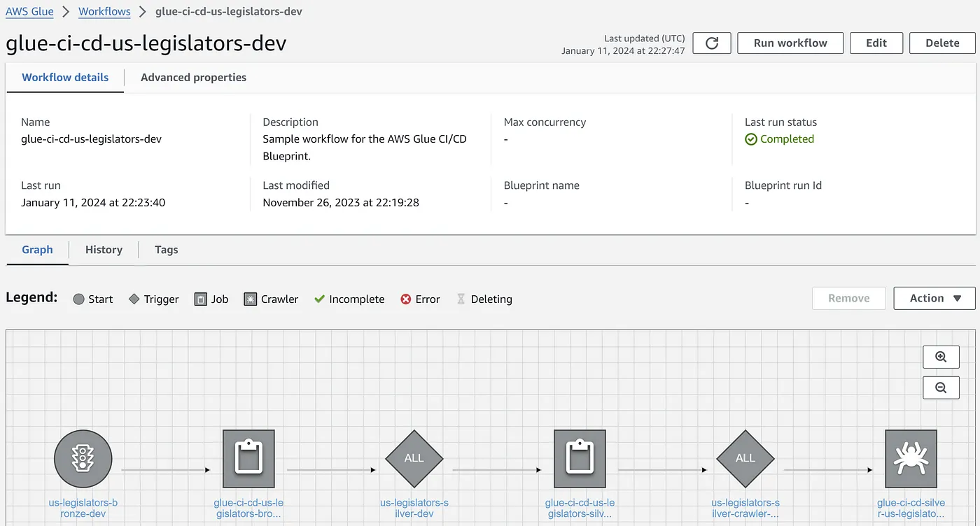The image size is (980, 526).
Task: Click the disabled Remove button
Action: [848, 298]
